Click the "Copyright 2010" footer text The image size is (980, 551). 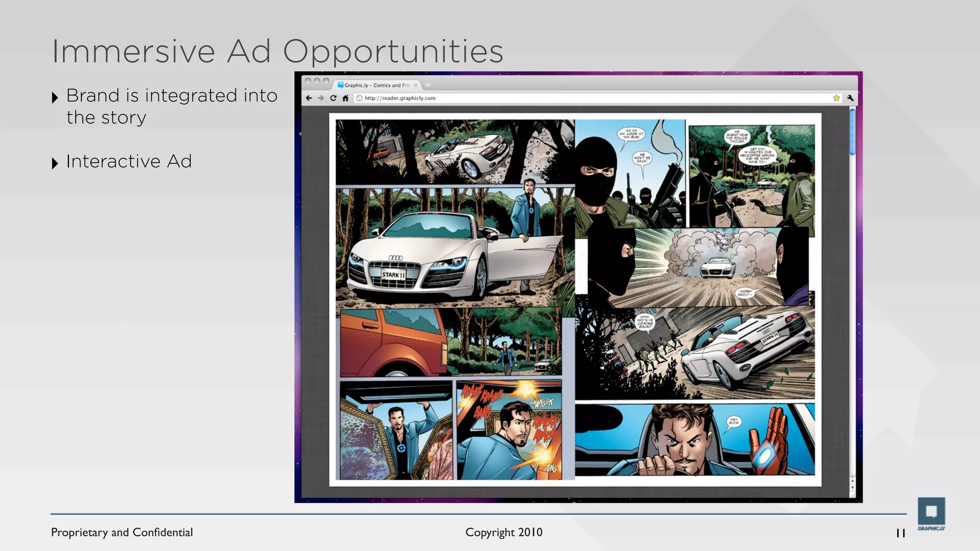(504, 532)
